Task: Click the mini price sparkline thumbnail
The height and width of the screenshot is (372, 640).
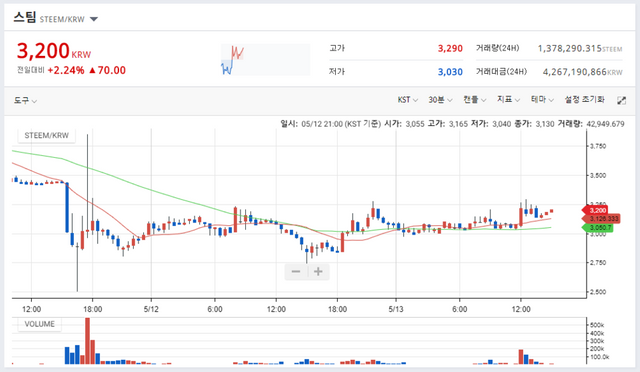Action: point(265,60)
